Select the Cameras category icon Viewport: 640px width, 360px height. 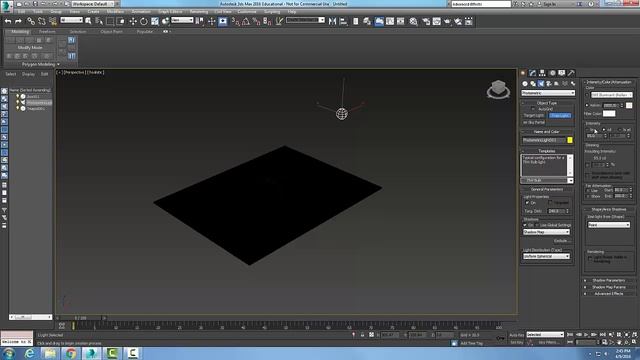tap(549, 84)
